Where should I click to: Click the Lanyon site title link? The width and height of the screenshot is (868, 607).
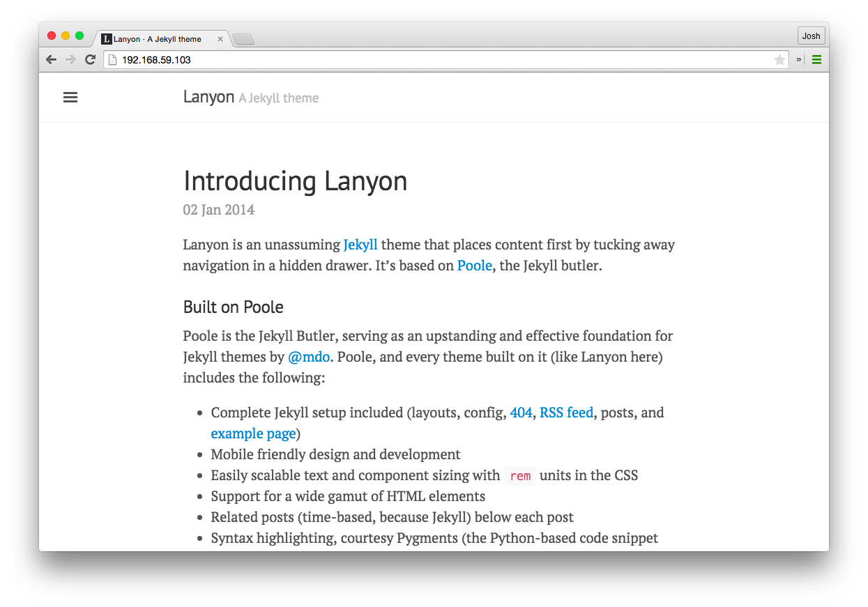pos(208,97)
